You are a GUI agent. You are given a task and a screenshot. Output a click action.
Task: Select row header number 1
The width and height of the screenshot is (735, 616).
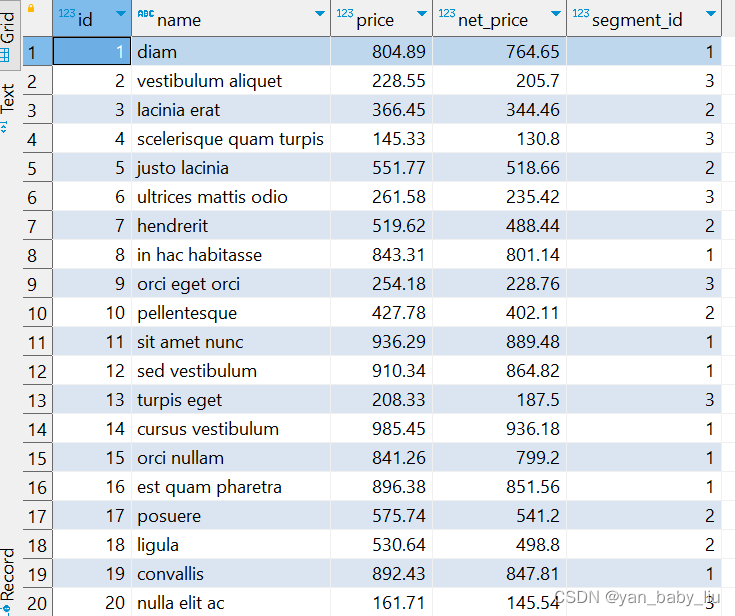(38, 52)
